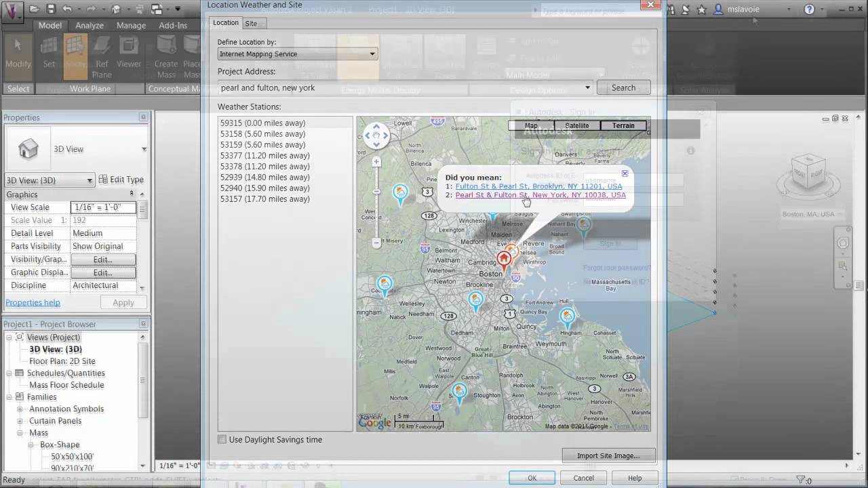Click the Switch Windows icon in quick access toolbar
The width and height of the screenshot is (868, 488).
click(x=156, y=9)
